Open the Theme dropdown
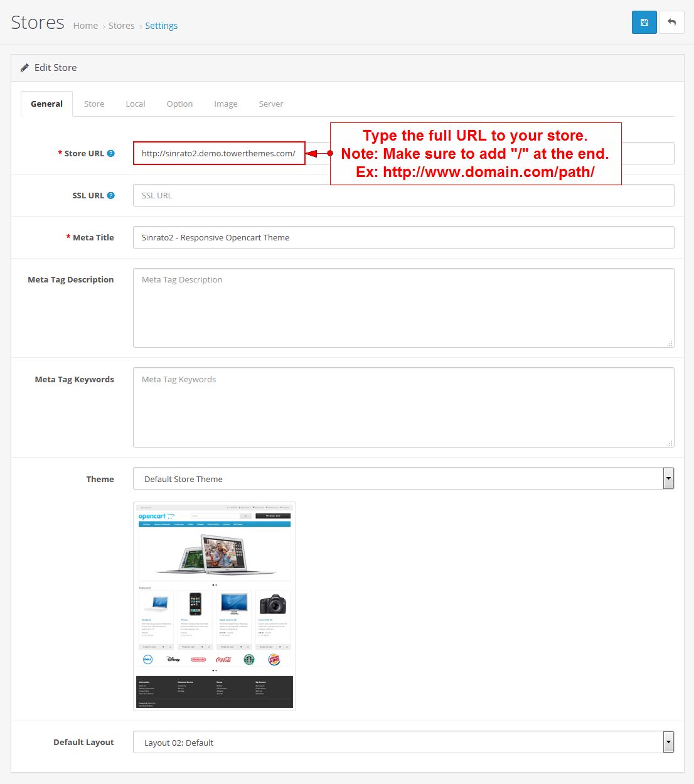 (x=403, y=478)
